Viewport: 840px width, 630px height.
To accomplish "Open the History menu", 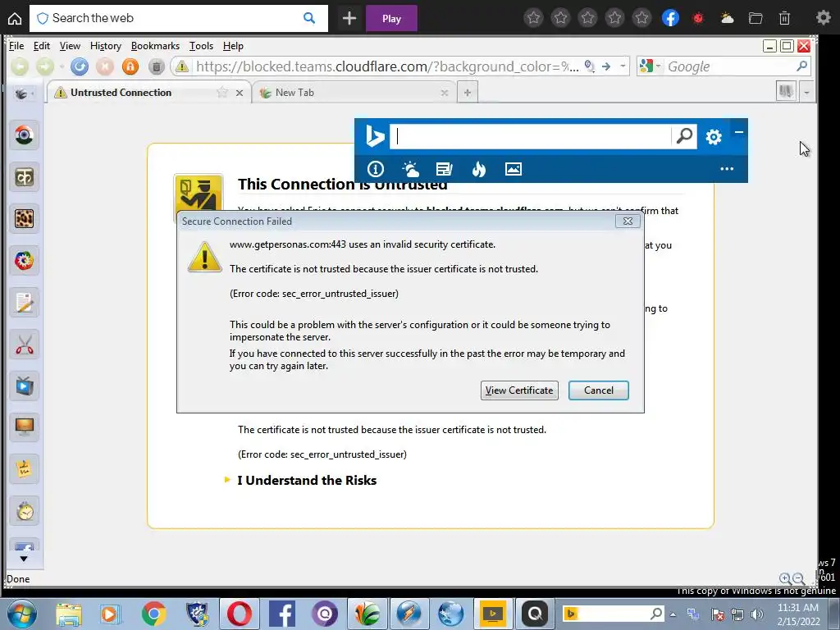I will pos(106,46).
